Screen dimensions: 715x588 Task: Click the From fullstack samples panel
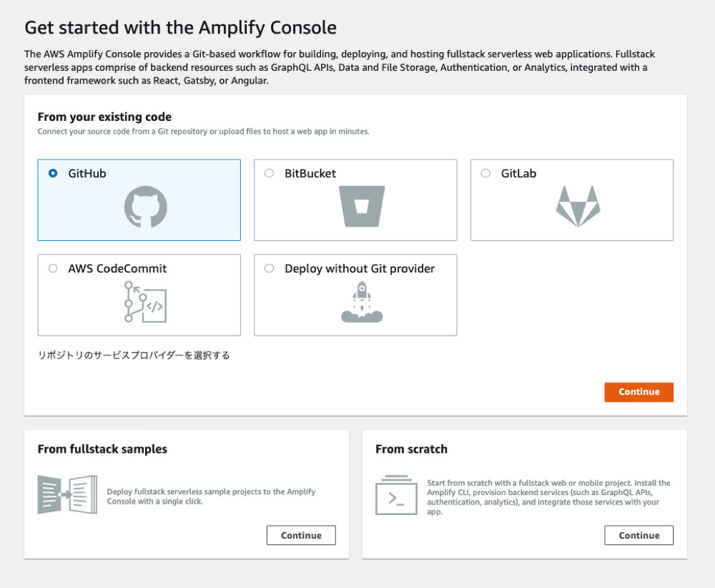pyautogui.click(x=187, y=494)
